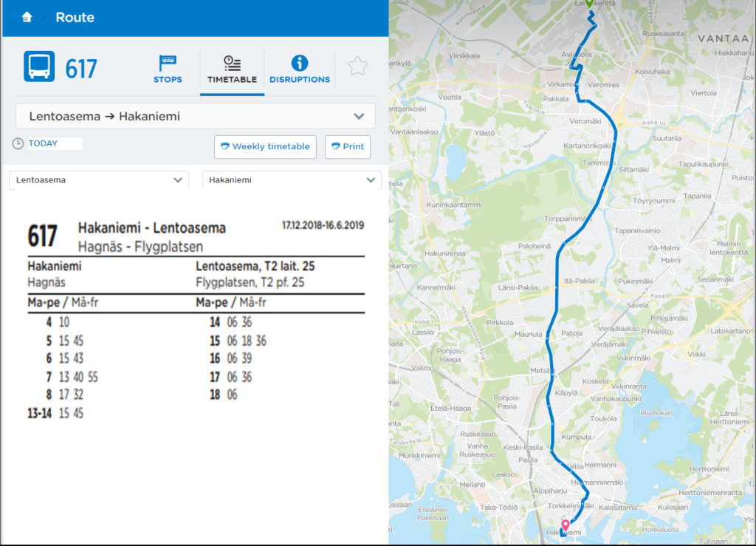The image size is (756, 546).
Task: Click the Hagnäs - Flygplatsen subtitle
Action: pos(140,247)
